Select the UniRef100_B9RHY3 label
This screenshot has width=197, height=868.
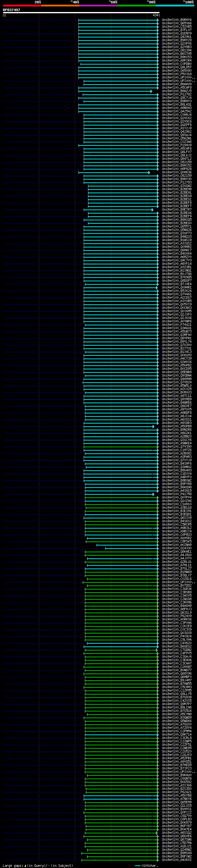(177, 101)
